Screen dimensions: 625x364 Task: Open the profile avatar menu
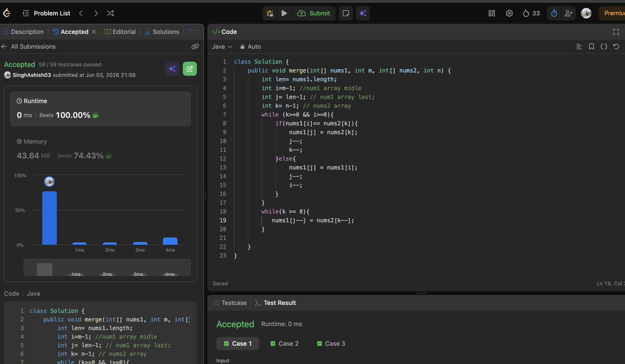586,13
